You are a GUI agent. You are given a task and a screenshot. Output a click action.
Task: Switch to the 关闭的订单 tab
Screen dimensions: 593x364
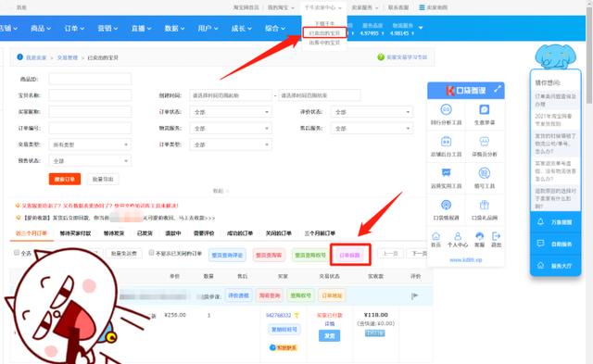(278, 233)
